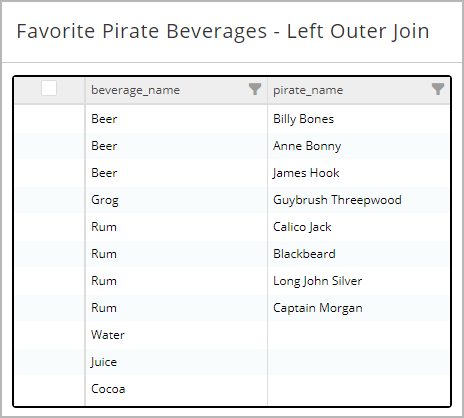Click the Beer cell beside Billy Bones
This screenshot has height=418, width=464.
point(176,119)
